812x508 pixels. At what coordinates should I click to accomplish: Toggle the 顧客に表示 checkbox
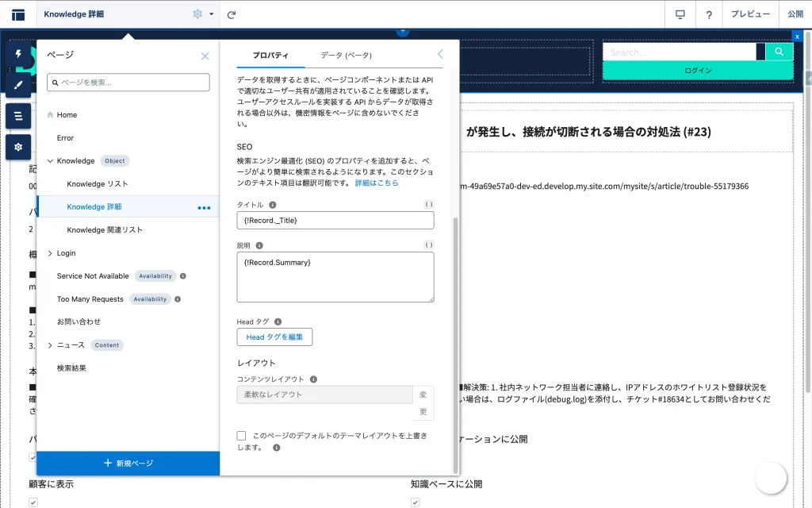tap(33, 502)
